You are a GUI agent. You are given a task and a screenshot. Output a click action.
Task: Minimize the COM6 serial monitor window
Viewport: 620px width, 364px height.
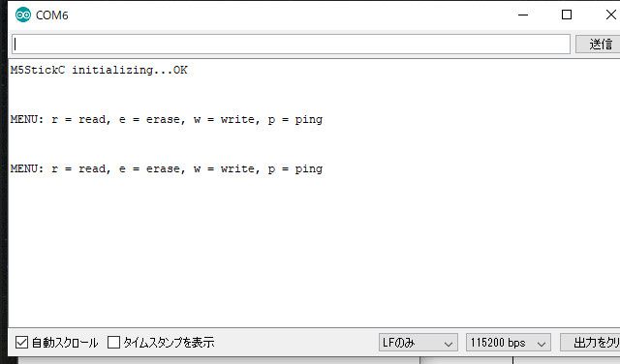(523, 15)
